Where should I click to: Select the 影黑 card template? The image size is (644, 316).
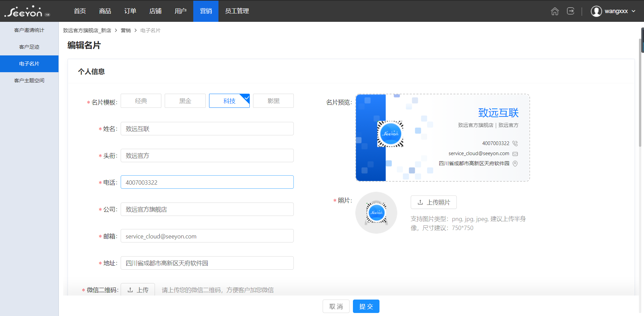click(x=273, y=101)
